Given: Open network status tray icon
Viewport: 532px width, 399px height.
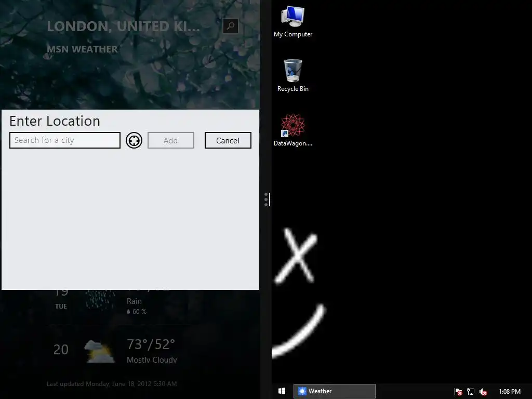Looking at the screenshot, I should (471, 392).
